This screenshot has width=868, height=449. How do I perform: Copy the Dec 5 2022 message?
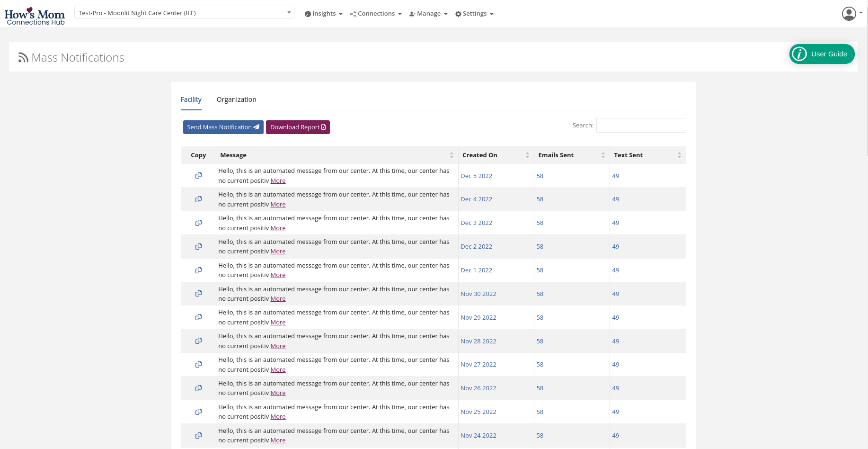pyautogui.click(x=198, y=176)
